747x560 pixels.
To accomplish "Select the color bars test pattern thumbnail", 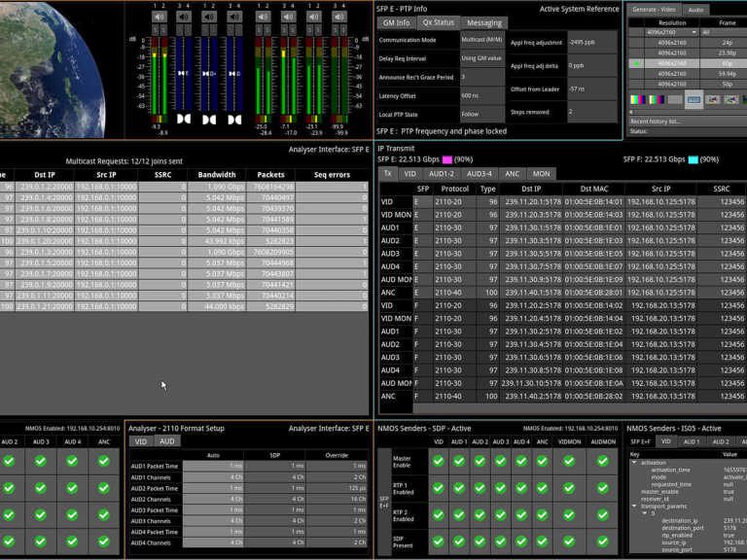I will 637,99.
